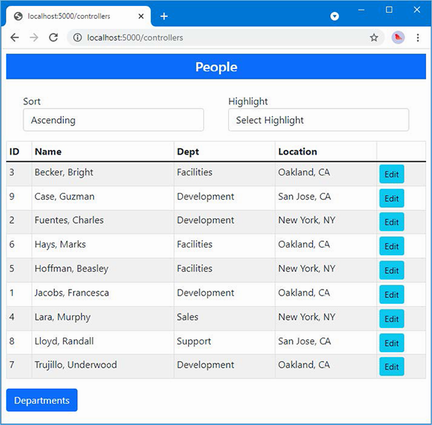The height and width of the screenshot is (425, 432).
Task: Click the Departments button
Action: tap(42, 400)
